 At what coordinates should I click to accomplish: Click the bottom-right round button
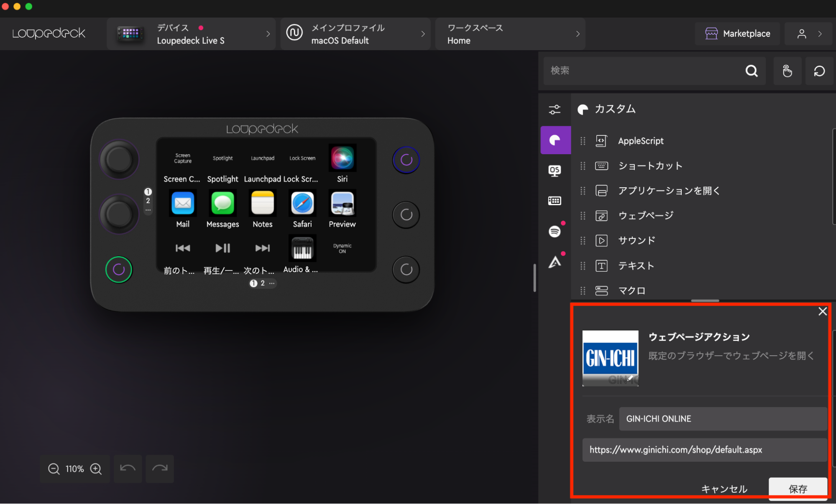coord(406,270)
